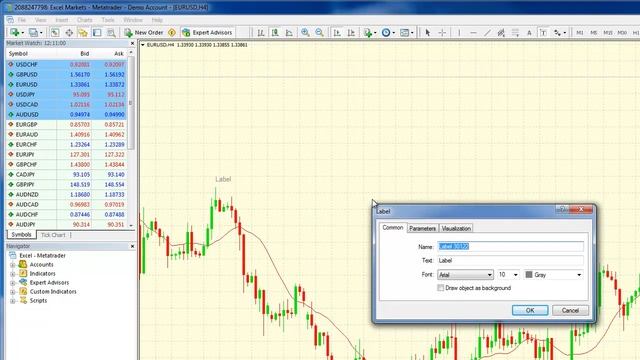Switch to Parameters tab in Label dialog
The width and height of the screenshot is (640, 360).
pos(422,229)
